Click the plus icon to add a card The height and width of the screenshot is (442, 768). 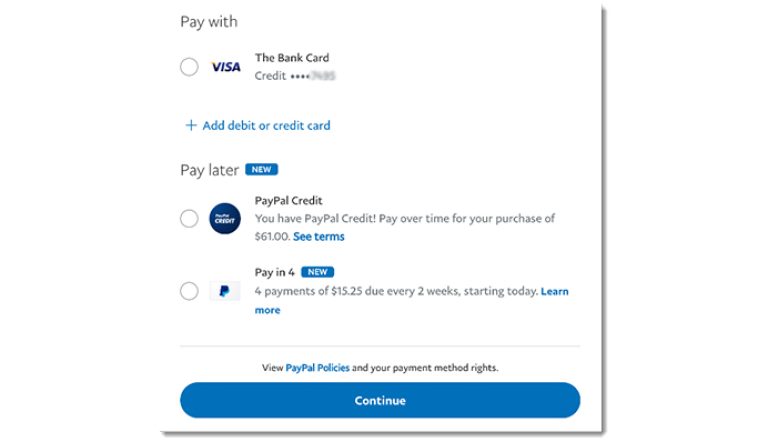tap(190, 126)
